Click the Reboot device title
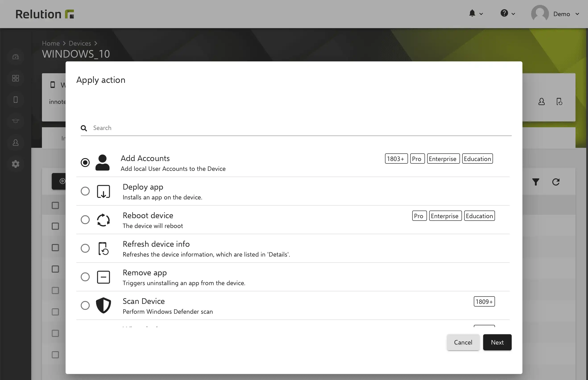The width and height of the screenshot is (588, 380). pyautogui.click(x=148, y=215)
